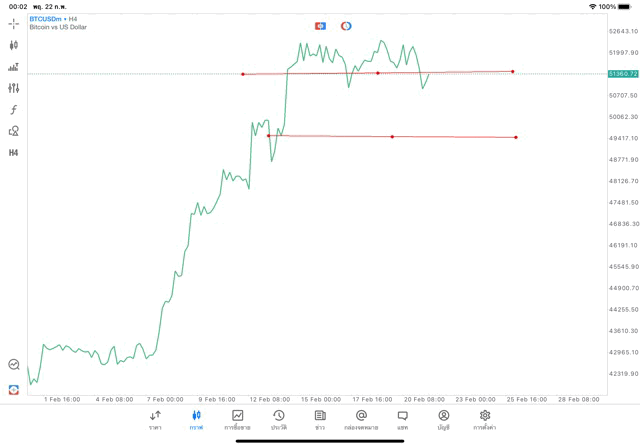
Task: Open the กล่องจดหมาย mailbox tab
Action: (x=361, y=419)
